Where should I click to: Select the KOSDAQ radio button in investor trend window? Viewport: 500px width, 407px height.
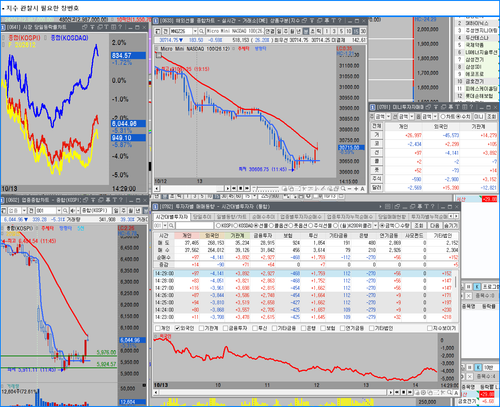pos(236,226)
